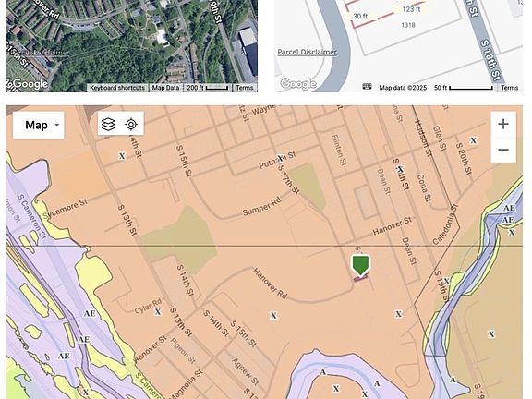The width and height of the screenshot is (532, 399).
Task: Zoom out with the minus button
Action: pyautogui.click(x=503, y=150)
